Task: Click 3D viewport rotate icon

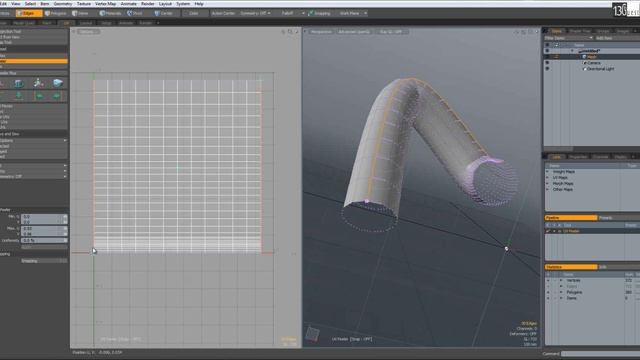Action: click(516, 31)
